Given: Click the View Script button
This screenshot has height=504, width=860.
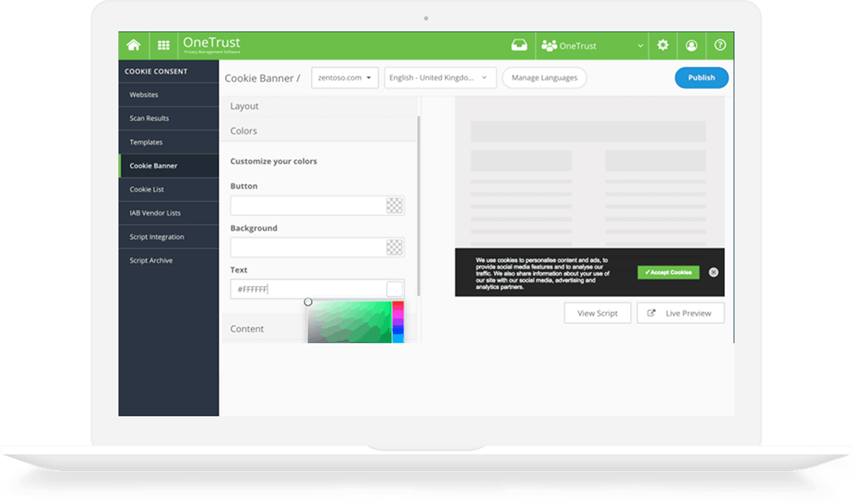Looking at the screenshot, I should [598, 313].
